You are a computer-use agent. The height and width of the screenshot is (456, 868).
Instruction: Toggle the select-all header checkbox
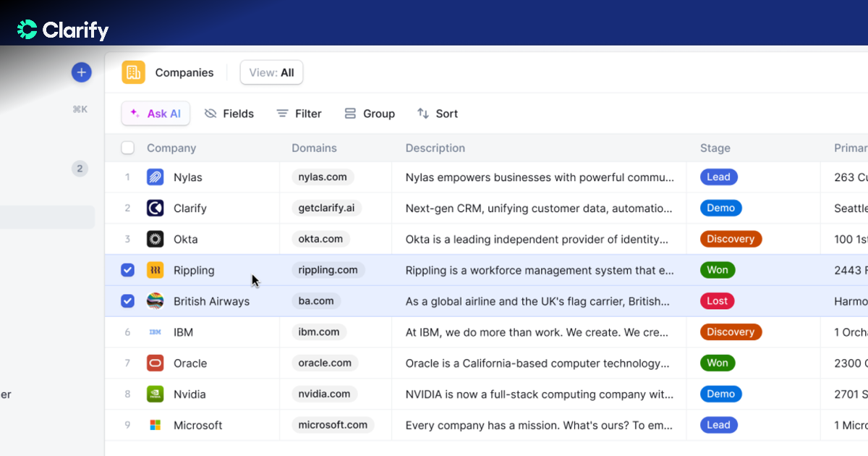pos(127,148)
